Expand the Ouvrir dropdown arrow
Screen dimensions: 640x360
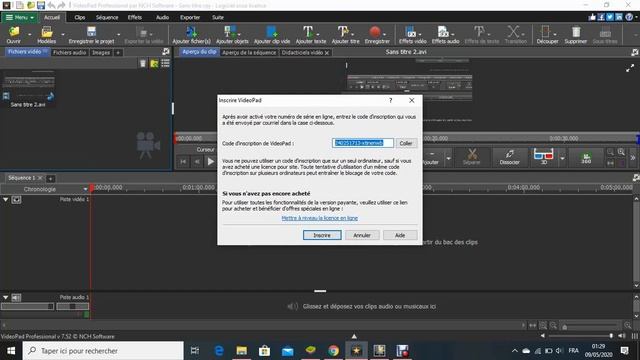29,35
